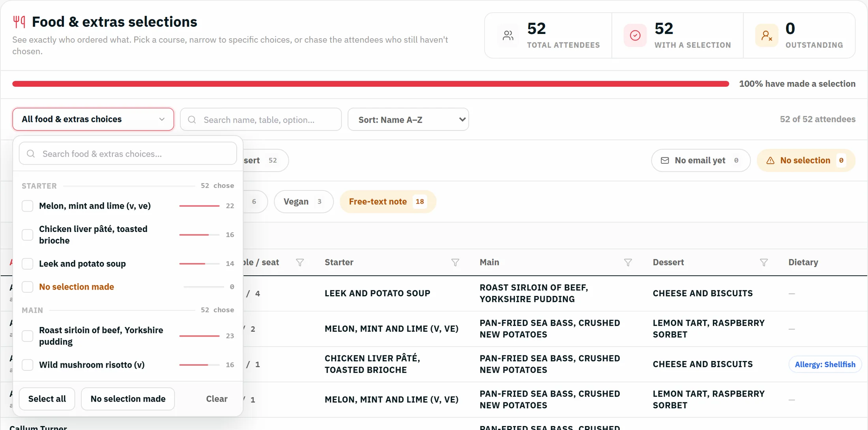Check Chicken liver pâté, toasted brioche
Viewport: 868px width, 430px height.
click(27, 235)
